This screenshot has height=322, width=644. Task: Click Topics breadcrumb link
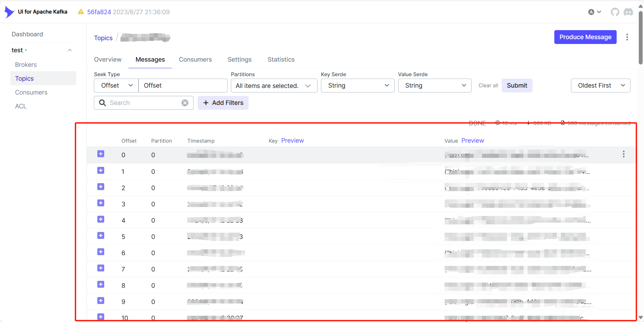103,38
